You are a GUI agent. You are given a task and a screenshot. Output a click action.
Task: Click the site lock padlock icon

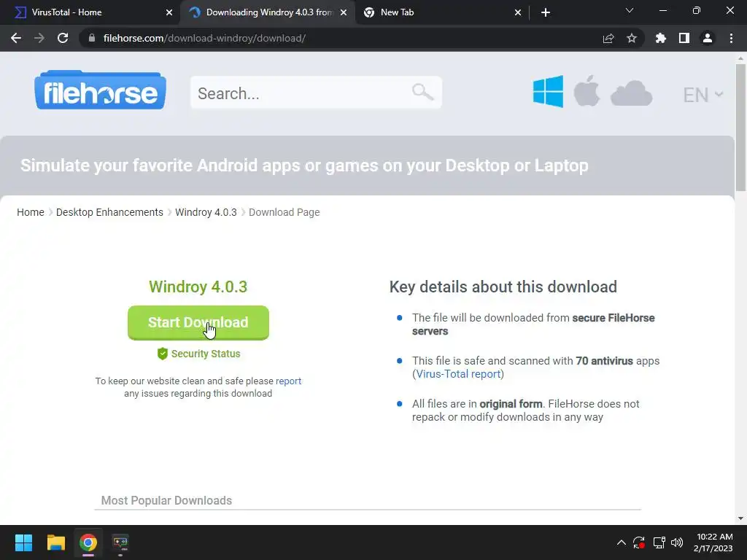[x=92, y=38]
